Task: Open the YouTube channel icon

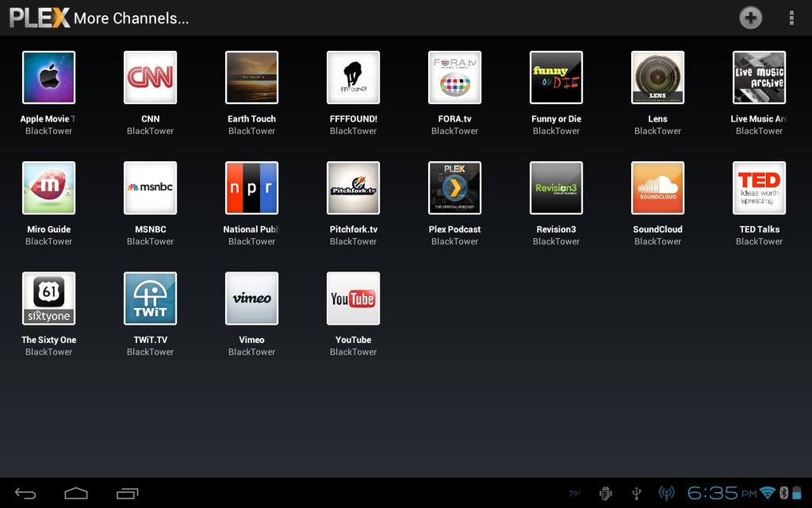Action: tap(353, 298)
